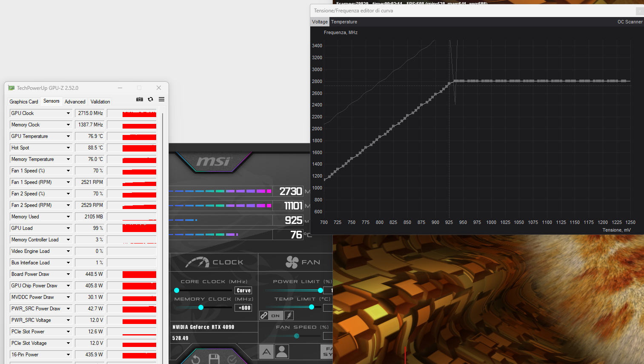
Task: Minimize the GPU-Z window
Action: 120,88
